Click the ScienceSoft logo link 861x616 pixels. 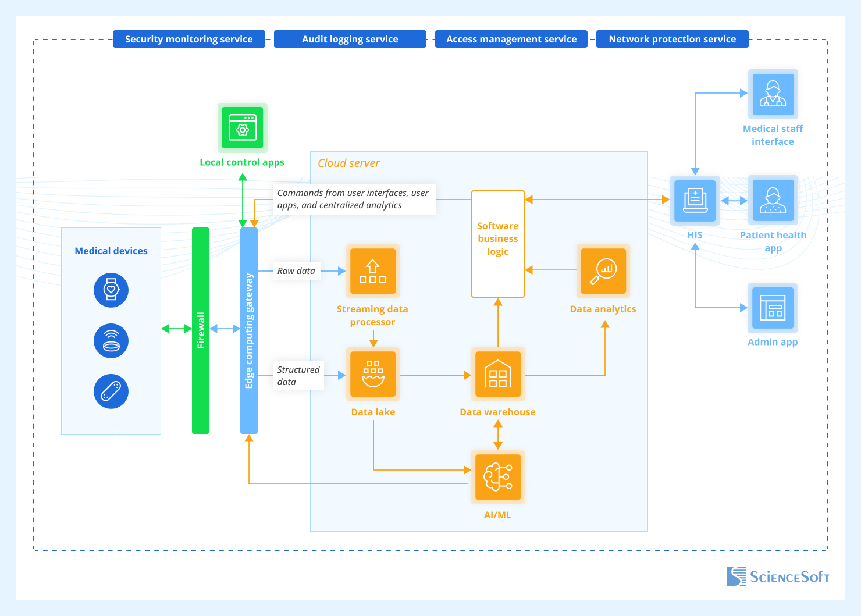[x=778, y=576]
